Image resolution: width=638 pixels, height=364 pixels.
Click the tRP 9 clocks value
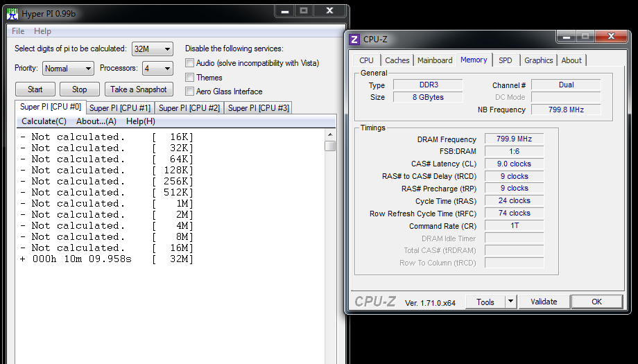pos(515,189)
